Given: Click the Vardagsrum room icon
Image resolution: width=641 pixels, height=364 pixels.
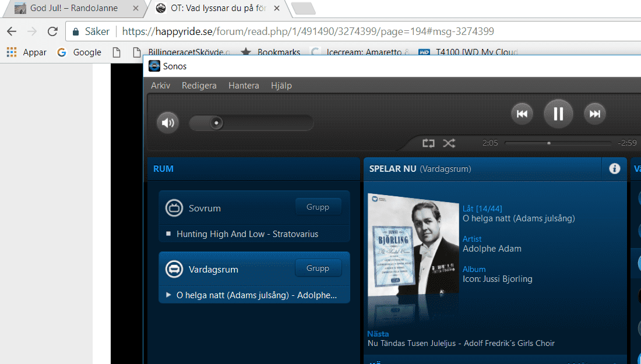Looking at the screenshot, I should pyautogui.click(x=174, y=269).
